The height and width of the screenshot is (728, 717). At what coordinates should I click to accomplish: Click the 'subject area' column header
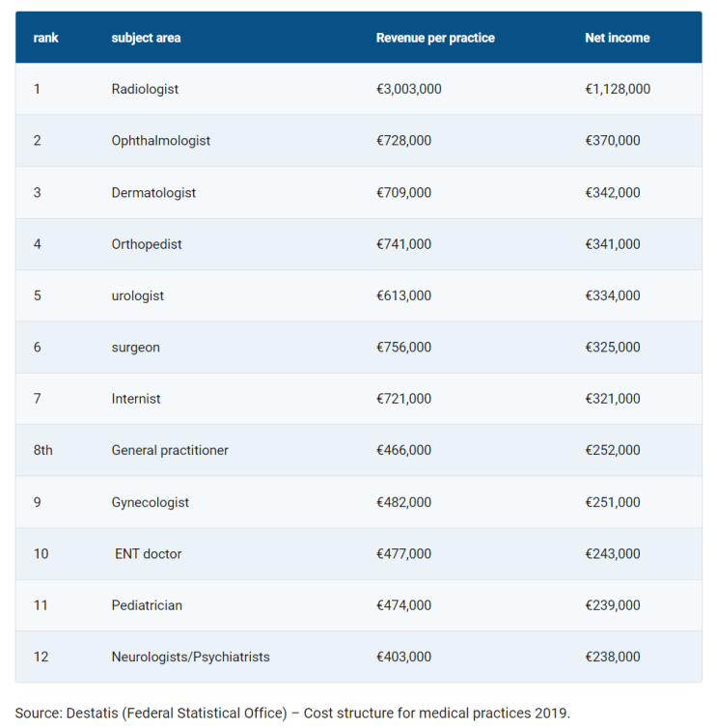(146, 38)
